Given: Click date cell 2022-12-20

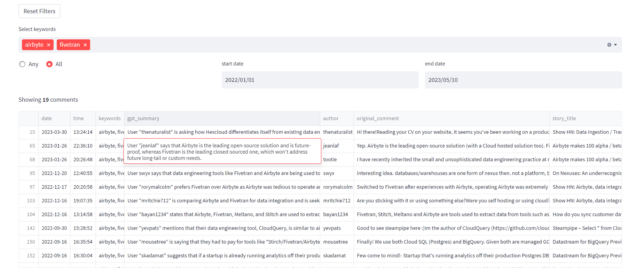Looking at the screenshot, I should (x=54, y=173).
